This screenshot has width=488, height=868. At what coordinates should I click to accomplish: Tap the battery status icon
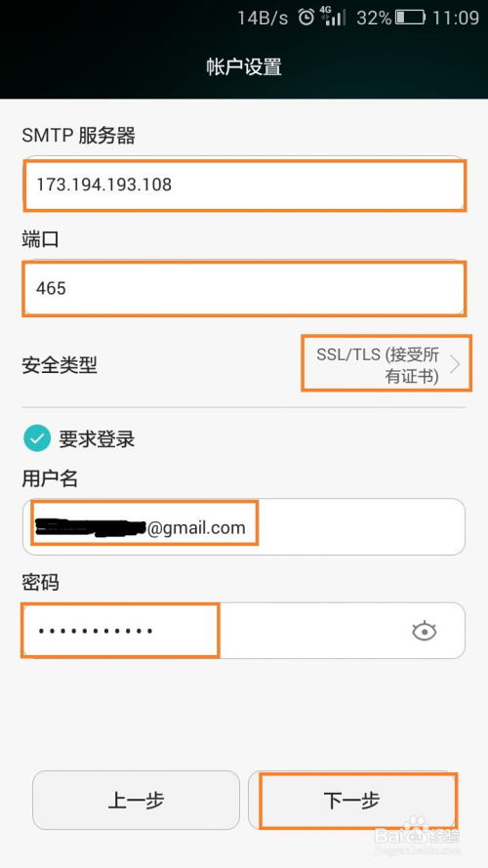pos(410,18)
